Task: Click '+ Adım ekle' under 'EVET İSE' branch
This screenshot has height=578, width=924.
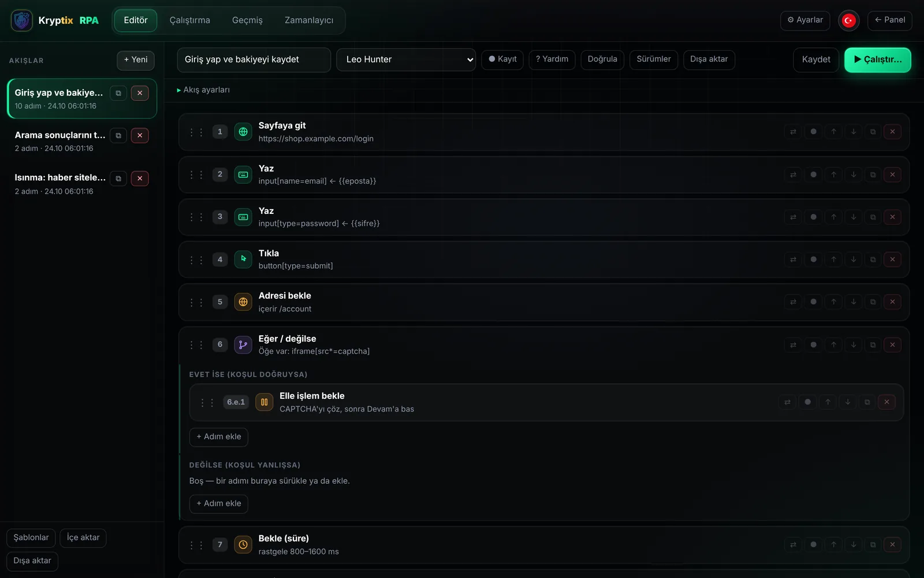Action: (219, 437)
